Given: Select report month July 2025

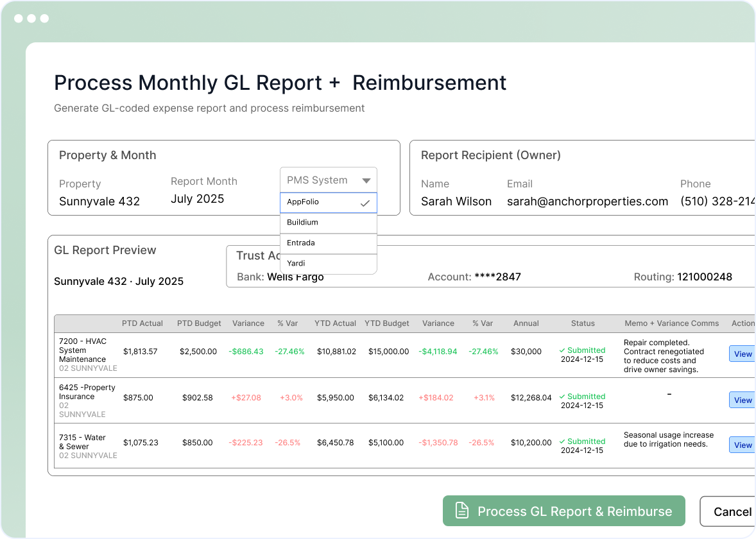Looking at the screenshot, I should [197, 199].
